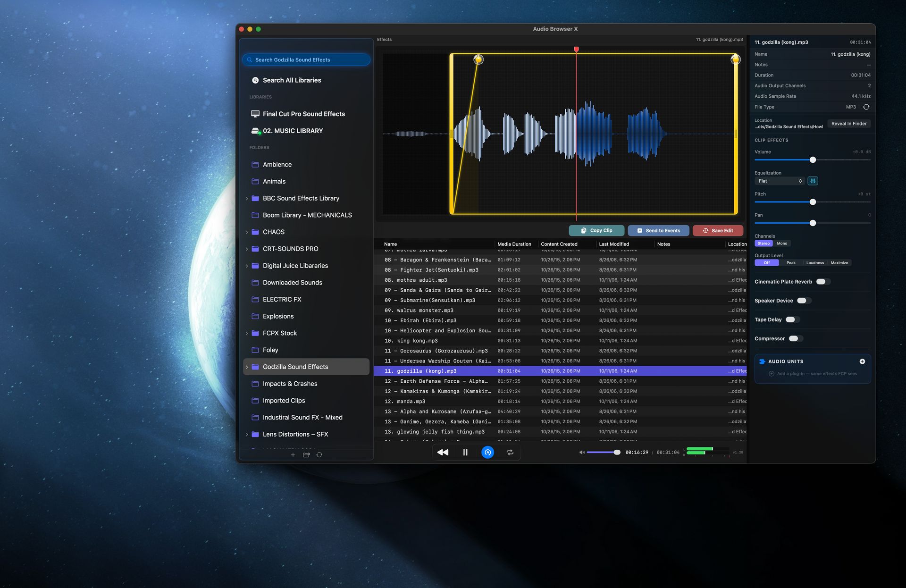Image resolution: width=906 pixels, height=588 pixels.
Task: Expand the CRT-SOUNDS PRO folder
Action: pyautogui.click(x=247, y=249)
